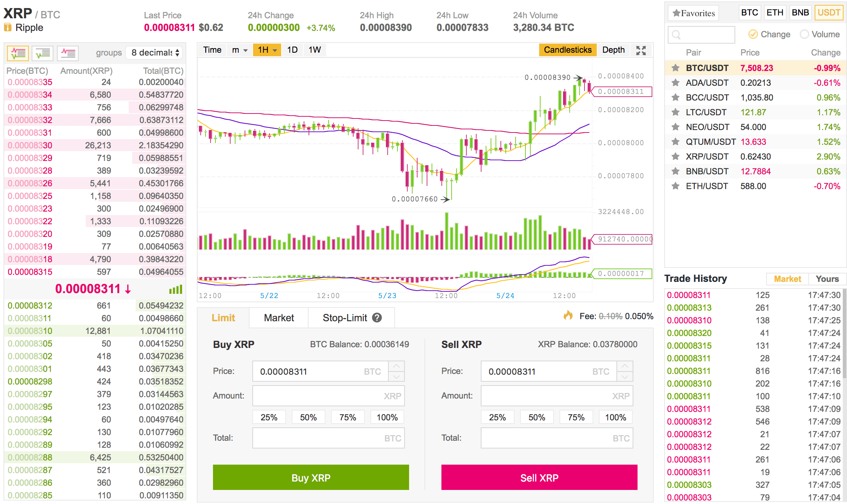The width and height of the screenshot is (847, 504).
Task: Increase the Buy price stepper
Action: click(x=396, y=366)
